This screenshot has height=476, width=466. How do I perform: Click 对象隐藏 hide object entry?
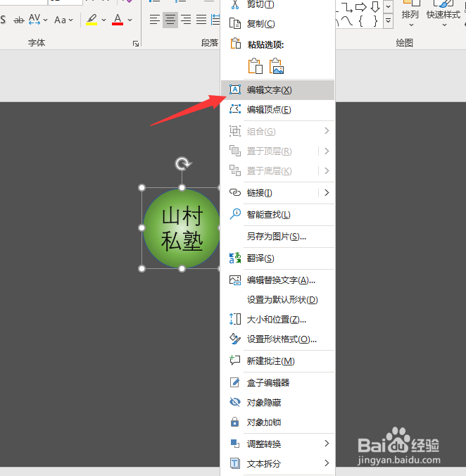coord(277,402)
